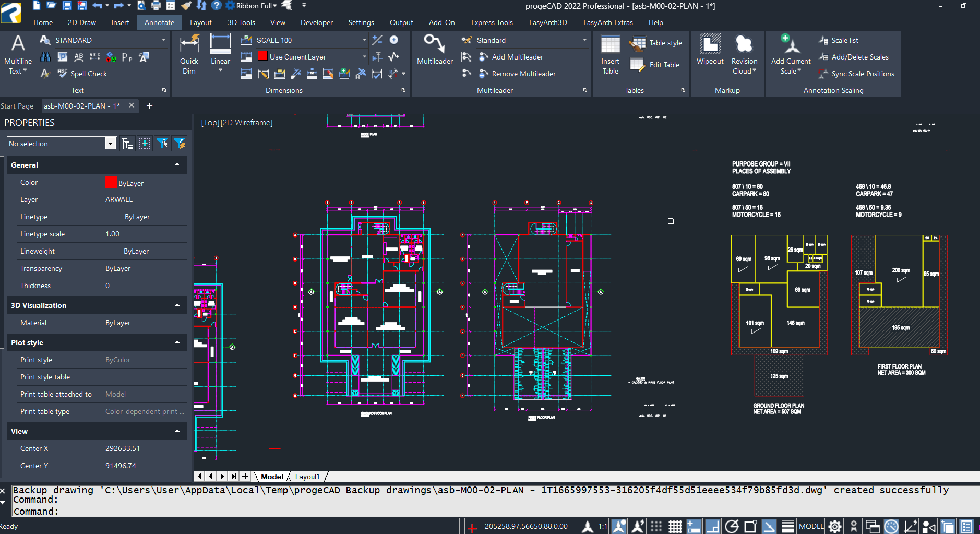
Task: Open the EasyArch3D ribbon tab
Action: (547, 22)
